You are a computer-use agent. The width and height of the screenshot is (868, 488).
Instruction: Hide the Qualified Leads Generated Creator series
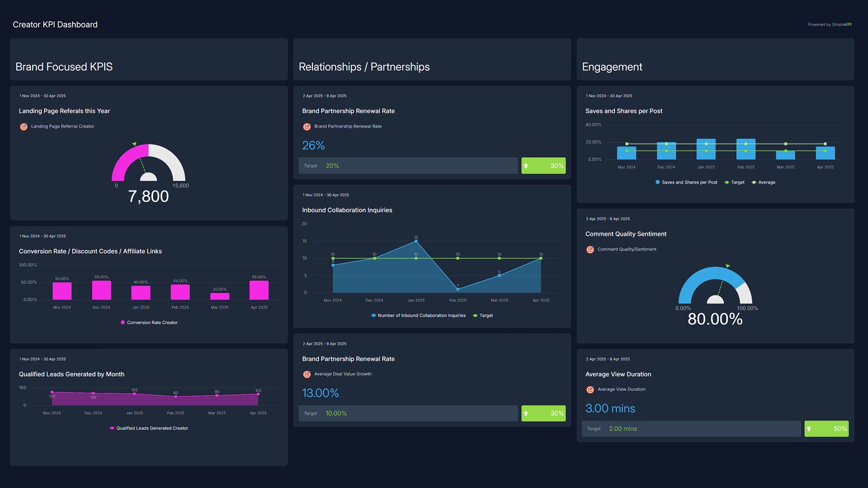coord(150,428)
